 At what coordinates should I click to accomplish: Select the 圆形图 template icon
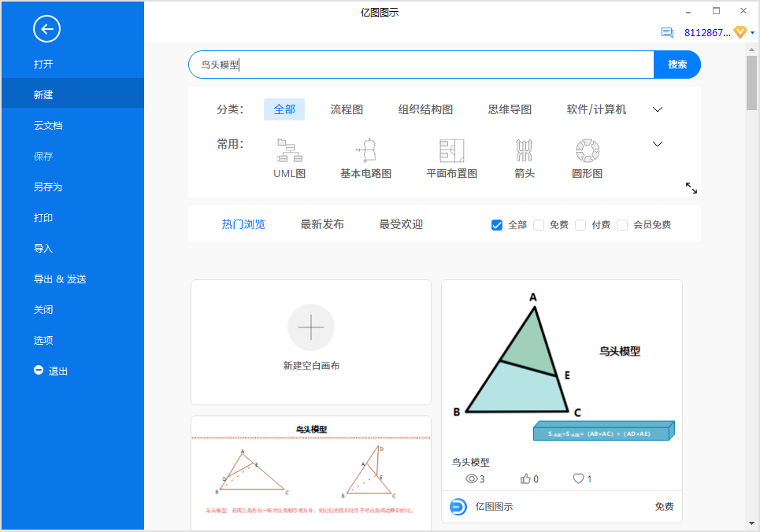pyautogui.click(x=588, y=150)
